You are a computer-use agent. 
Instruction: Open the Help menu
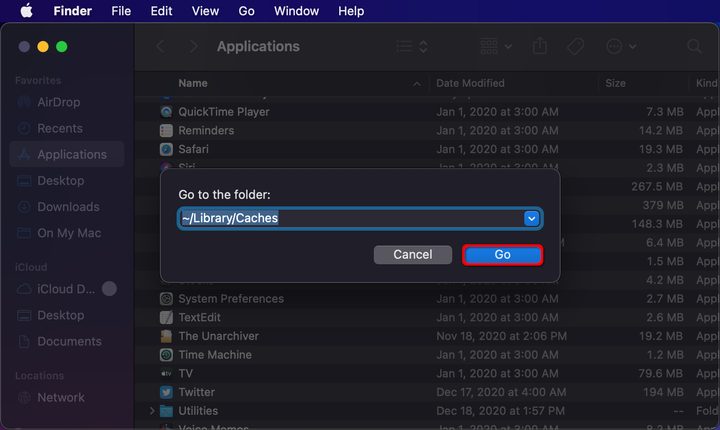tap(351, 11)
